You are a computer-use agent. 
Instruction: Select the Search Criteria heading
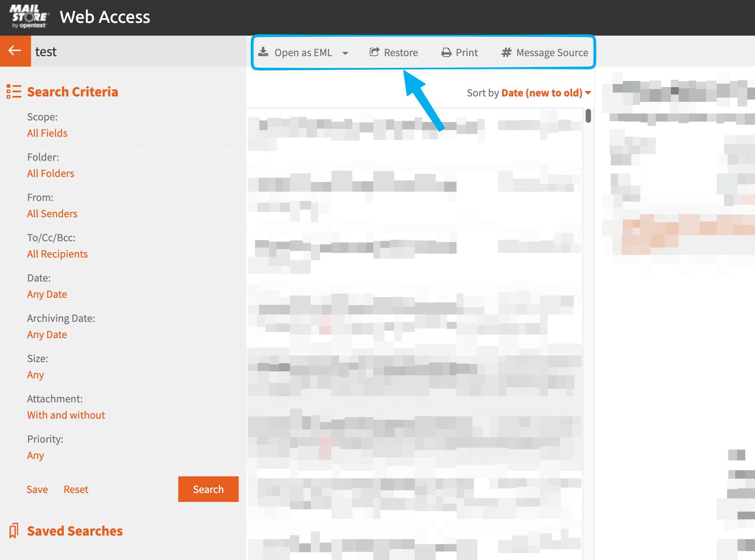(x=72, y=92)
